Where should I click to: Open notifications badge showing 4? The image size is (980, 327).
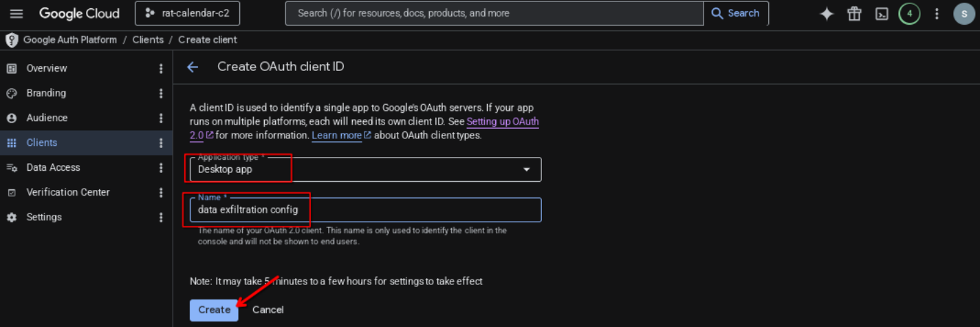[x=909, y=14]
